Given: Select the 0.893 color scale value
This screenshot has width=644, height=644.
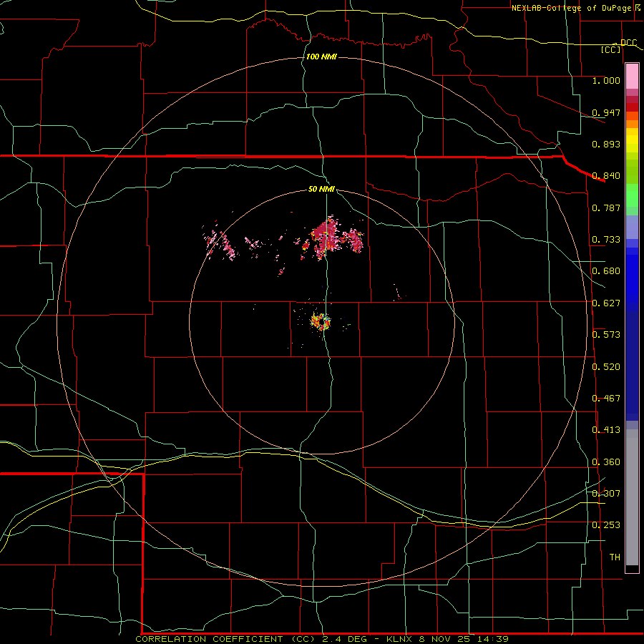Looking at the screenshot, I should (x=606, y=144).
